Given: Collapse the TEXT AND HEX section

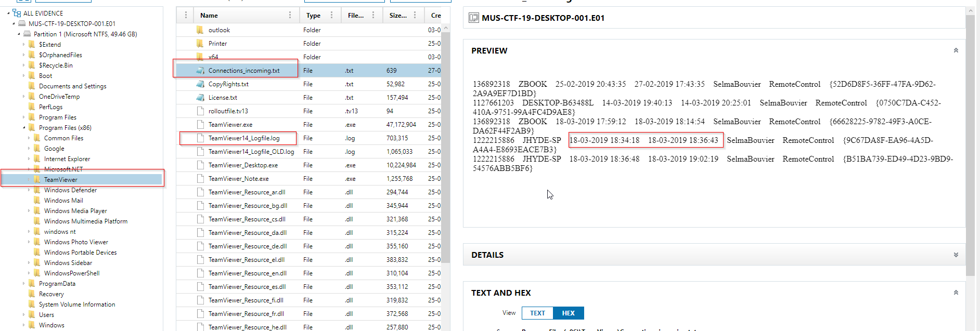Looking at the screenshot, I should click(956, 293).
